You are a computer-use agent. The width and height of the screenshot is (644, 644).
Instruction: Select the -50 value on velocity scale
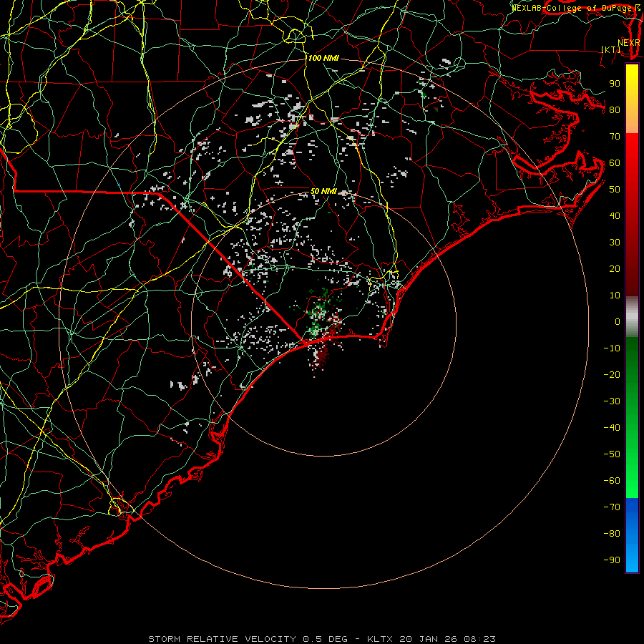[612, 454]
